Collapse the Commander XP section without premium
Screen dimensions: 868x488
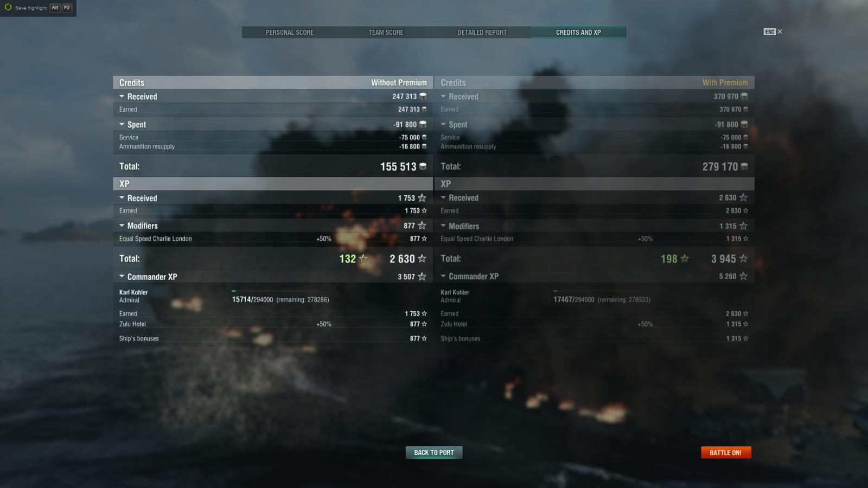pos(122,277)
